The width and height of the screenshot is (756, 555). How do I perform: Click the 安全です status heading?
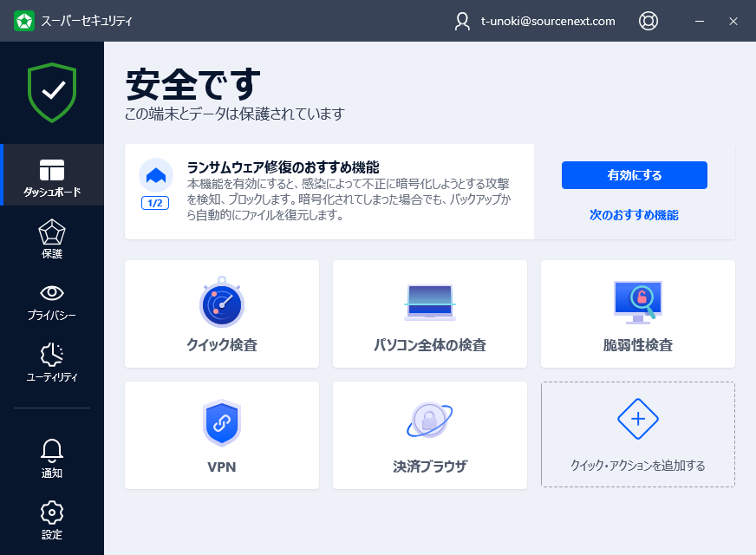[x=192, y=84]
